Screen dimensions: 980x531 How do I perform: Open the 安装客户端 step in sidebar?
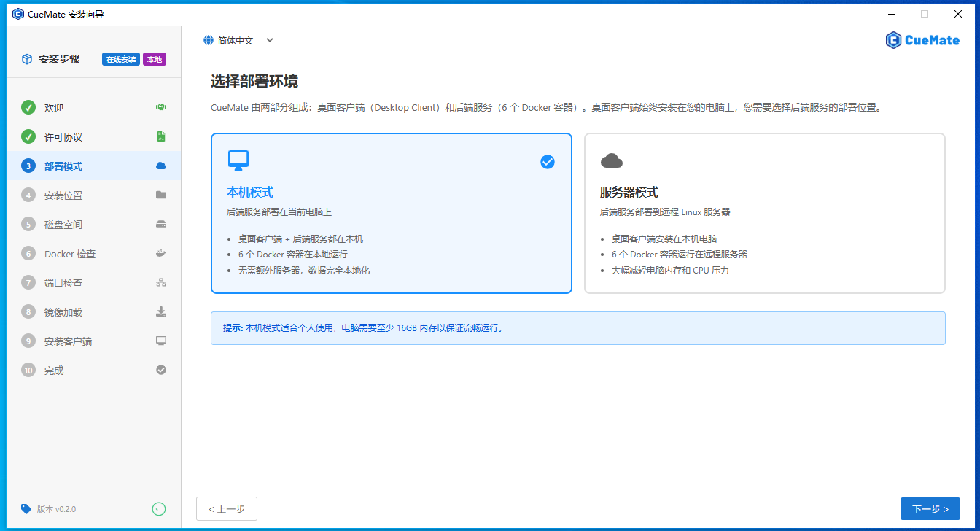pos(68,341)
